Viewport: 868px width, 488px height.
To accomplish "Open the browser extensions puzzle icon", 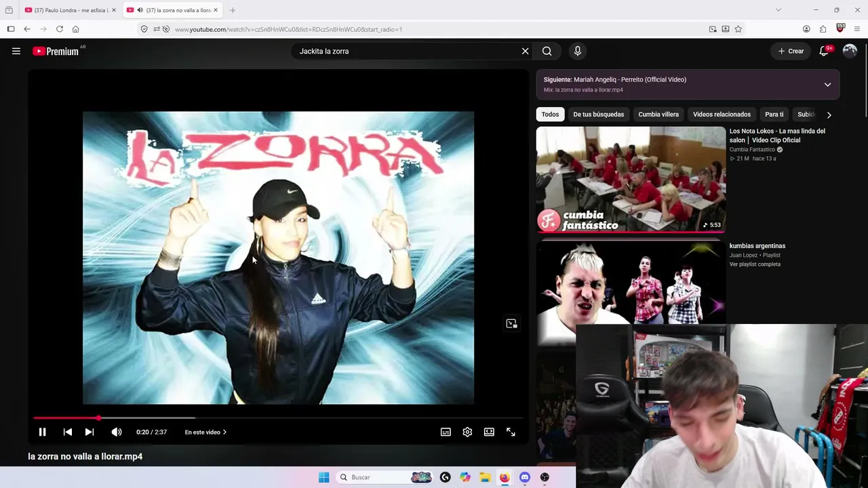I will click(823, 29).
